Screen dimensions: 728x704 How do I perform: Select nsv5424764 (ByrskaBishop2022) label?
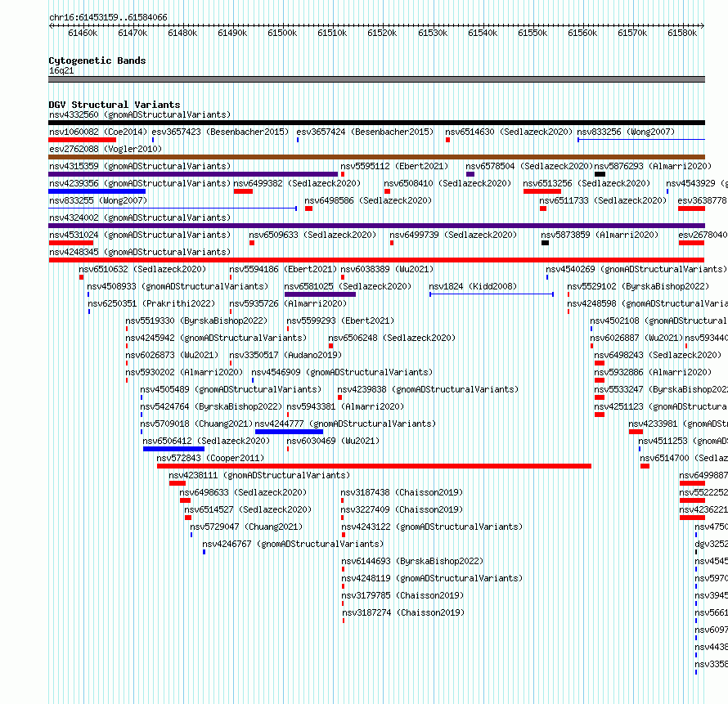pos(211,406)
